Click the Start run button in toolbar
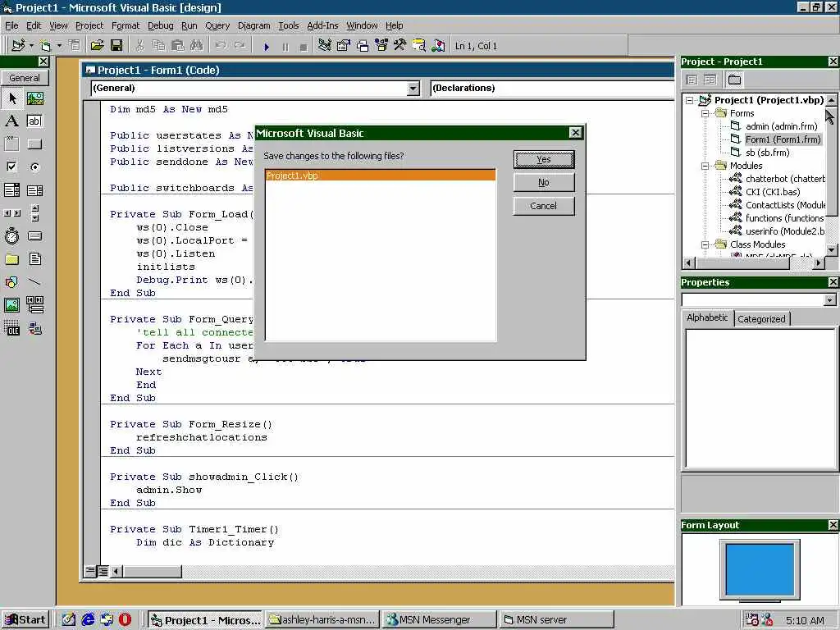Image resolution: width=840 pixels, height=630 pixels. (x=267, y=47)
